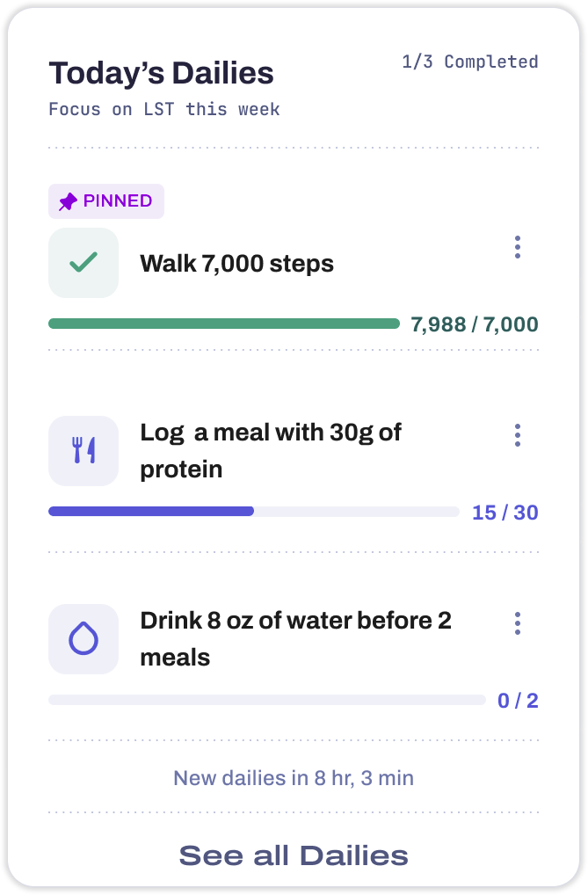
Task: Open See all Dailies
Action: point(294,855)
